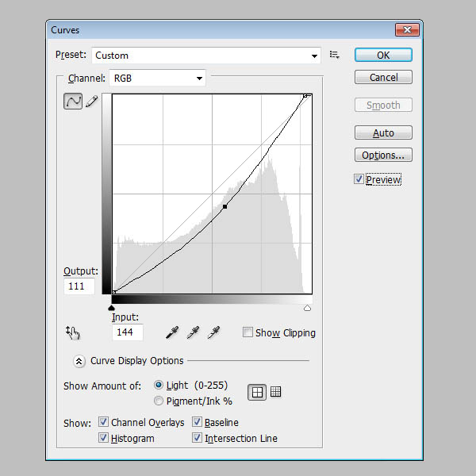476x476 pixels.
Task: Pick the black point eyedropper
Action: (172, 332)
